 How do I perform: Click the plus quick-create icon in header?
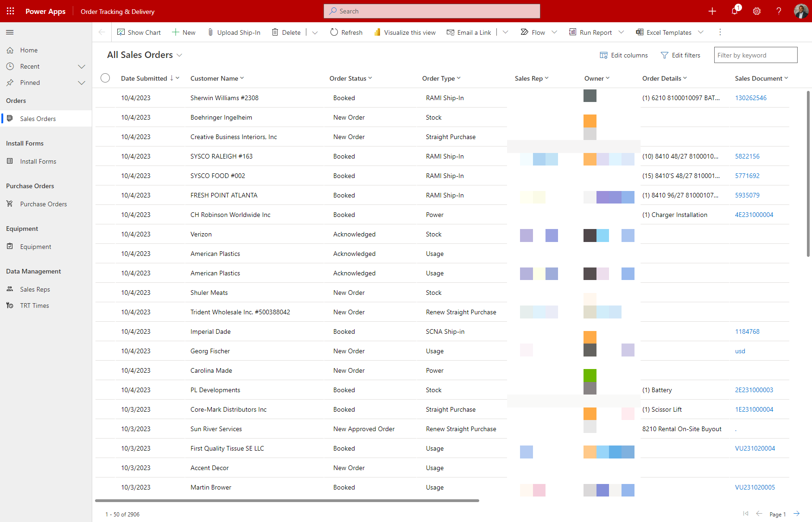tap(712, 11)
